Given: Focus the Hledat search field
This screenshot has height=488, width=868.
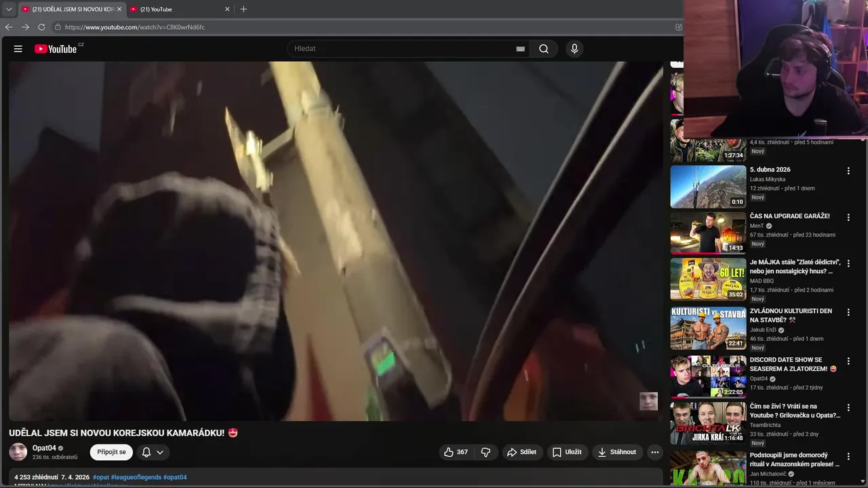Looking at the screenshot, I should (403, 49).
